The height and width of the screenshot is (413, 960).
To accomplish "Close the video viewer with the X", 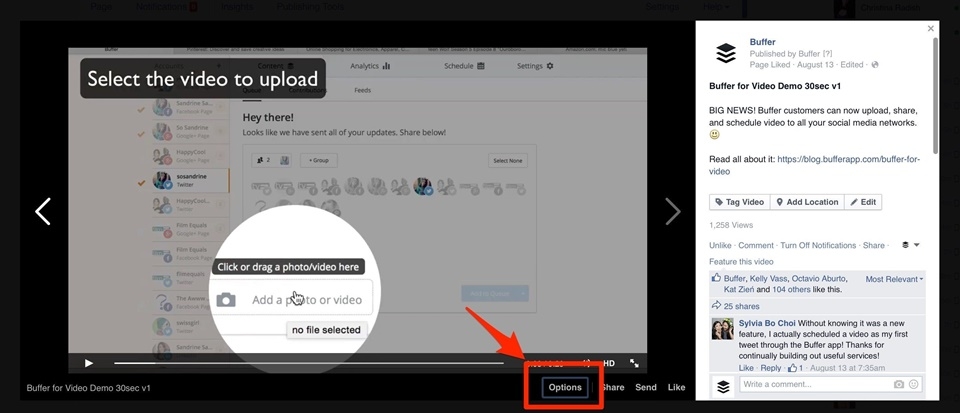I will [931, 28].
